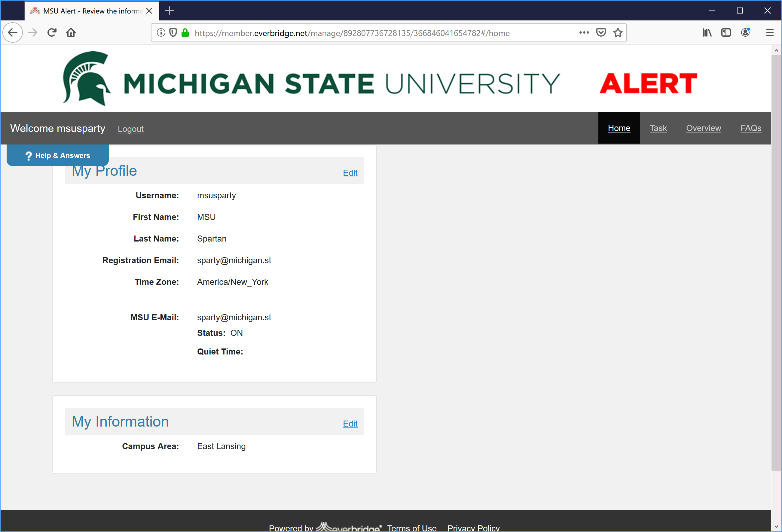This screenshot has height=532, width=782.
Task: Edit the My Profile section
Action: pos(350,173)
